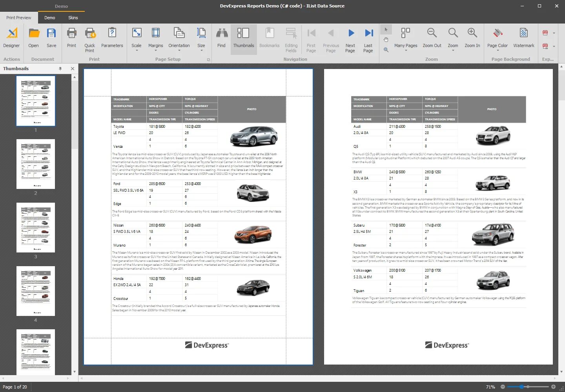Pin the Thumbnails panel
Image resolution: width=565 pixels, height=392 pixels.
pyautogui.click(x=60, y=69)
